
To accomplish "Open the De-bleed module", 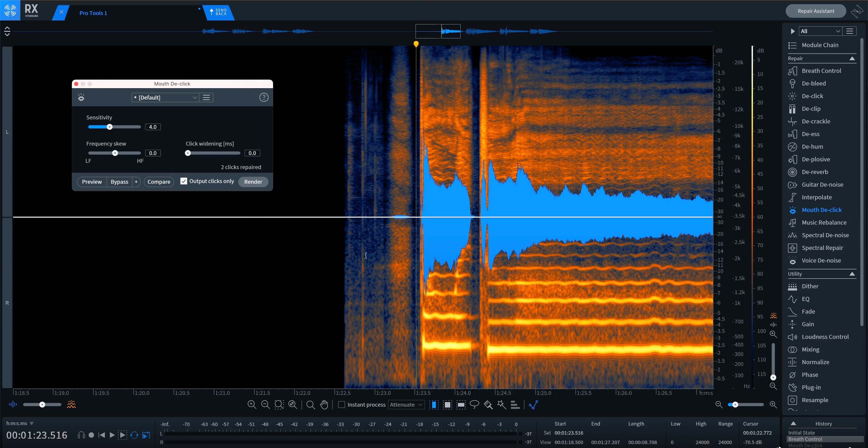I will (813, 83).
